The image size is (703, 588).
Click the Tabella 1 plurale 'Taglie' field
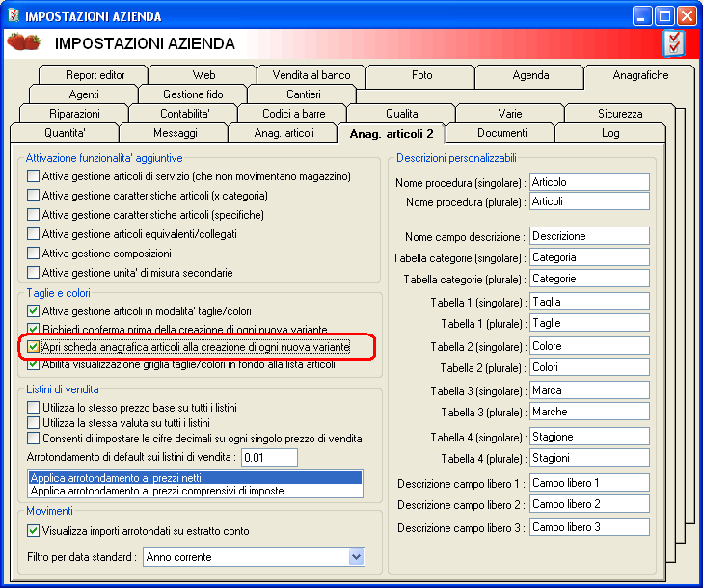(x=589, y=323)
